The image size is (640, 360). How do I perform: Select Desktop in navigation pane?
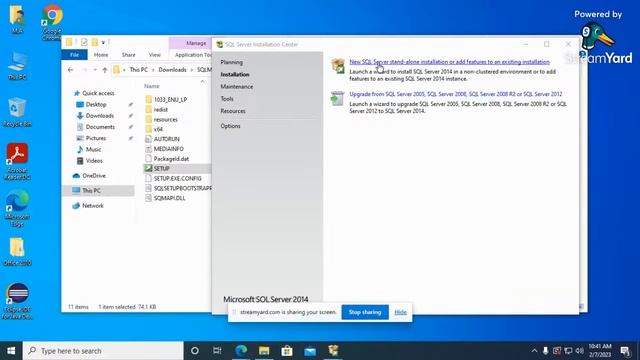point(96,104)
